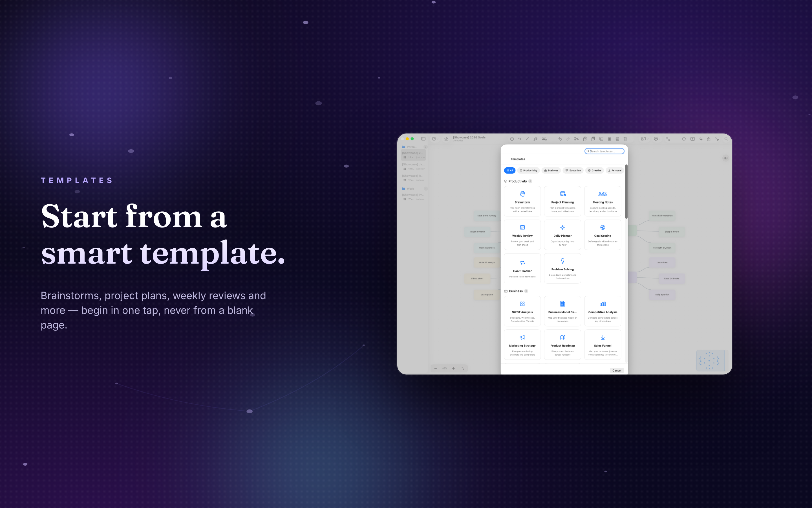Click the select-all dashed square icon

point(609,139)
